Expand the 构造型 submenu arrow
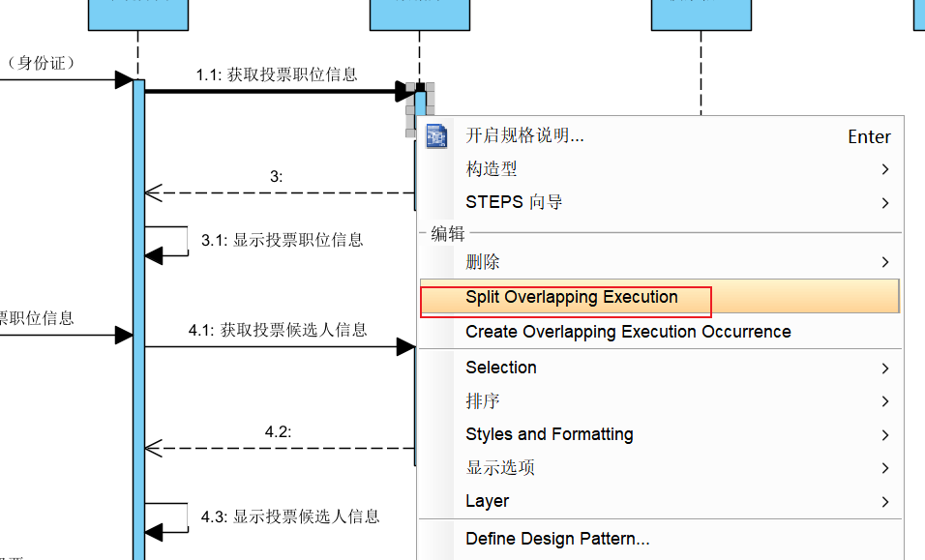The height and width of the screenshot is (560, 925). [885, 170]
